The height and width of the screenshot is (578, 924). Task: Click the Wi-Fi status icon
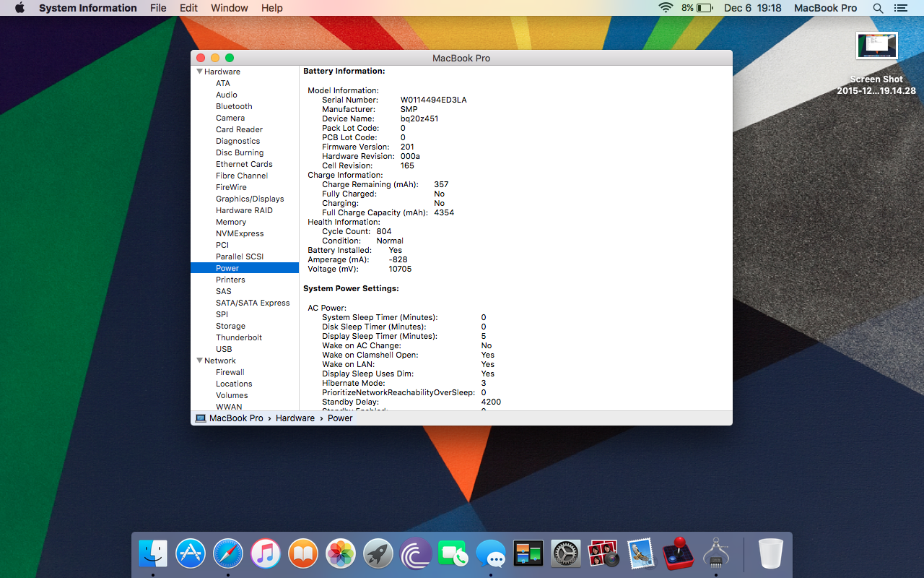pos(665,8)
